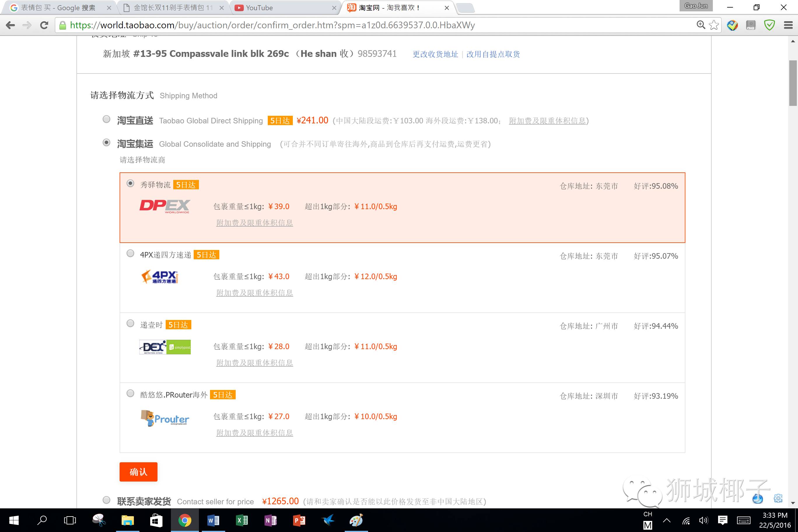Open Excel from the taskbar
This screenshot has width=798, height=532.
pos(242,520)
